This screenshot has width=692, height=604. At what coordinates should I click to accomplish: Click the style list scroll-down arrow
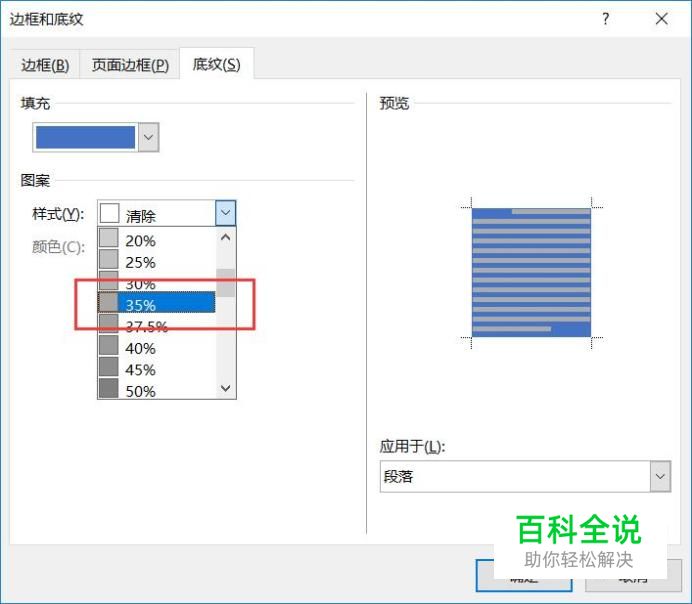point(226,388)
